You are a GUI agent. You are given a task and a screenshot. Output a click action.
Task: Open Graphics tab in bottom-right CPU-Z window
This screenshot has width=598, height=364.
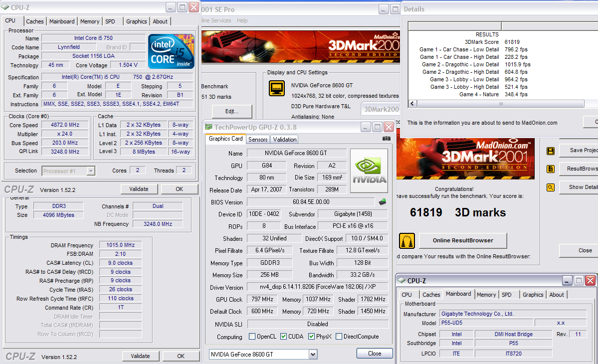(x=533, y=295)
